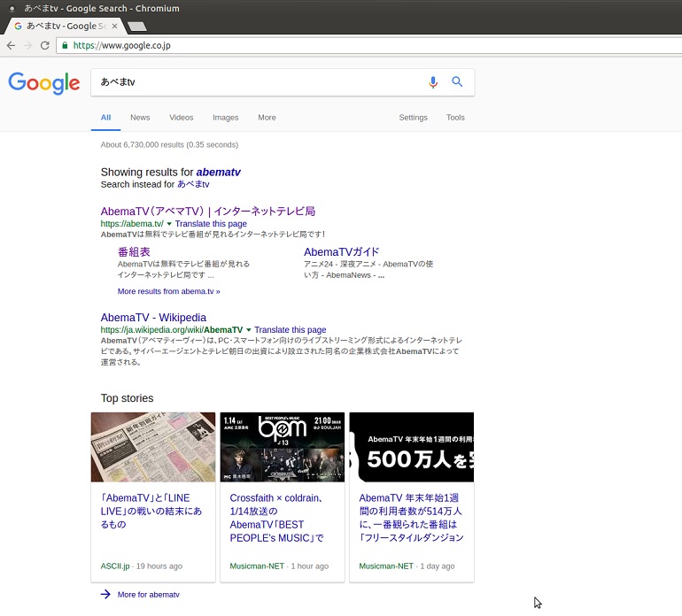Viewport: 682px width, 616px height.
Task: Open the Tools options
Action: pyautogui.click(x=455, y=118)
